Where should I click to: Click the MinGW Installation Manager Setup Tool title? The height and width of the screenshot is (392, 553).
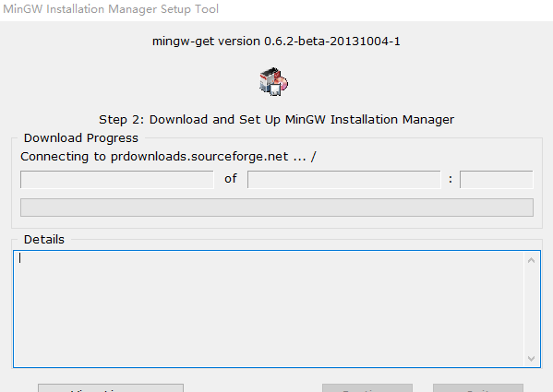click(111, 9)
